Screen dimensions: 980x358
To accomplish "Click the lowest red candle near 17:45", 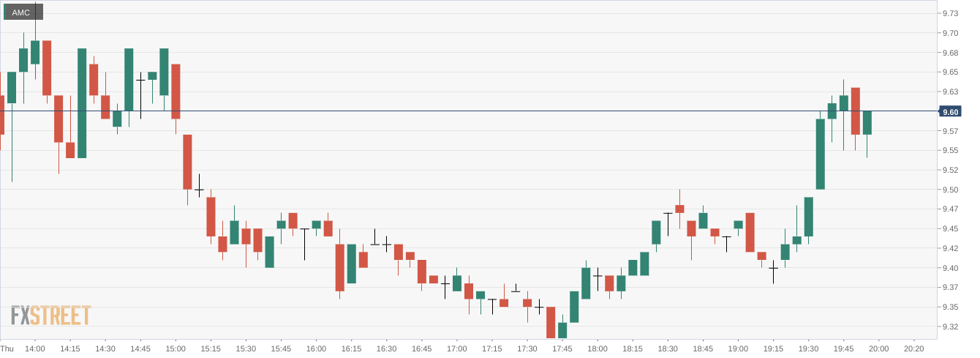I will [551, 322].
